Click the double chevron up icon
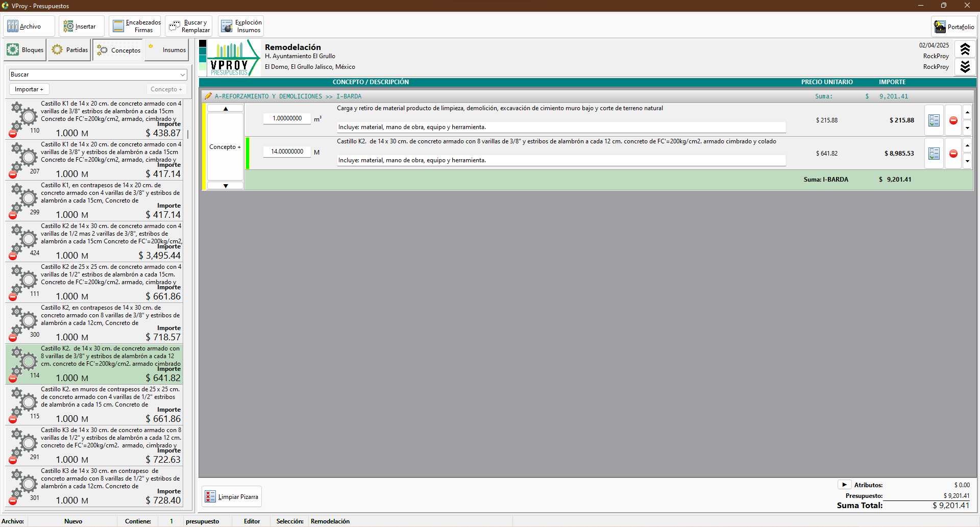Viewport: 980px width, 527px height. pos(965,49)
